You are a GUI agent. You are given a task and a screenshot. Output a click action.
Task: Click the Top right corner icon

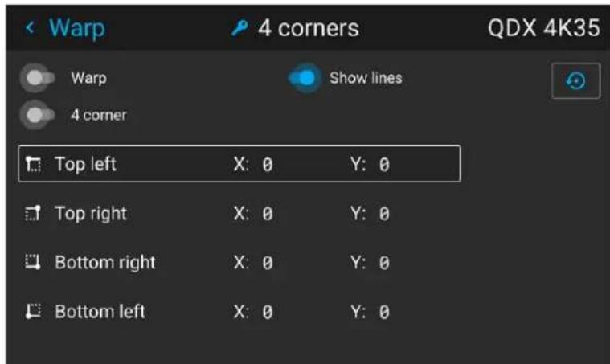[33, 213]
